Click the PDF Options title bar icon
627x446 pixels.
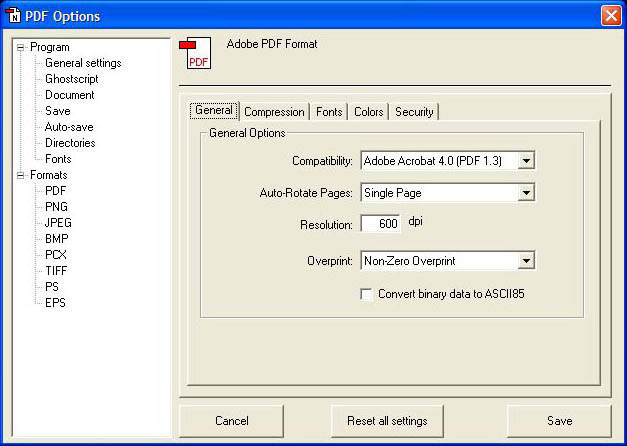pos(13,15)
